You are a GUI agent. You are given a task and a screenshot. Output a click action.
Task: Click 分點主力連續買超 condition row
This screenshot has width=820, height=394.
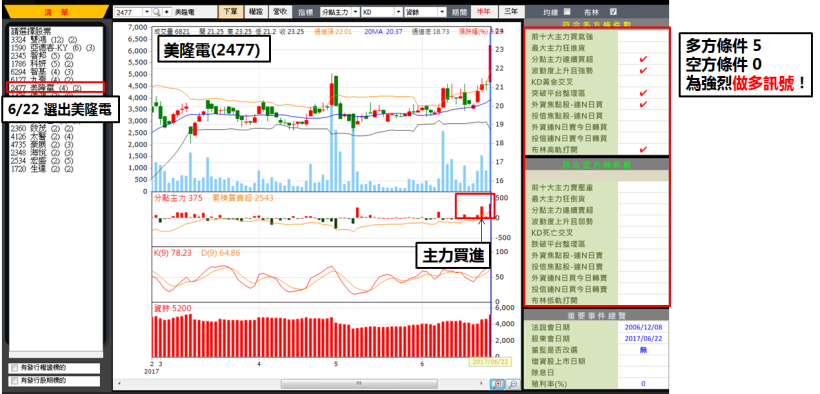click(597, 59)
